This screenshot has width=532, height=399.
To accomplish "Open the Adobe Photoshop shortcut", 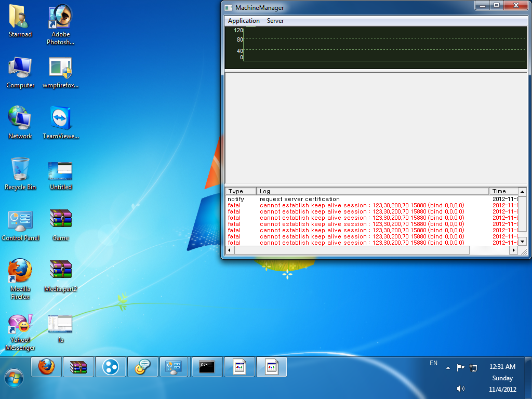I will [60, 24].
